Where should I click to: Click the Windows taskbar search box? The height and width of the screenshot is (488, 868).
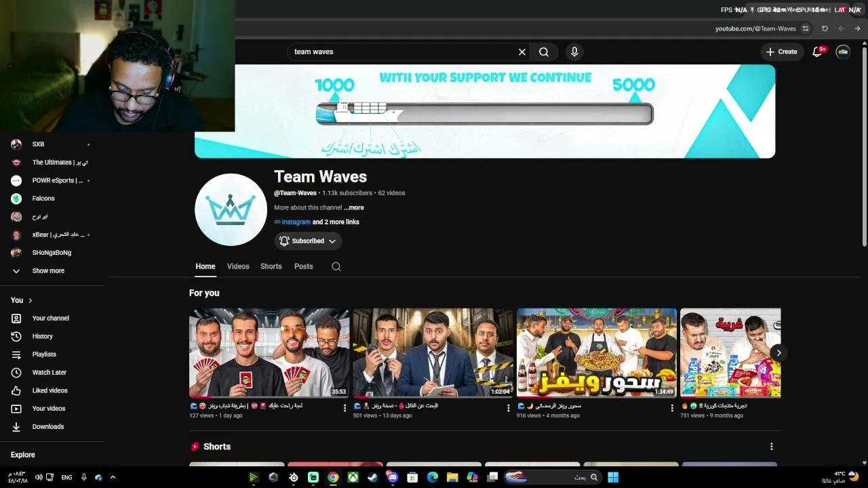coord(552,477)
